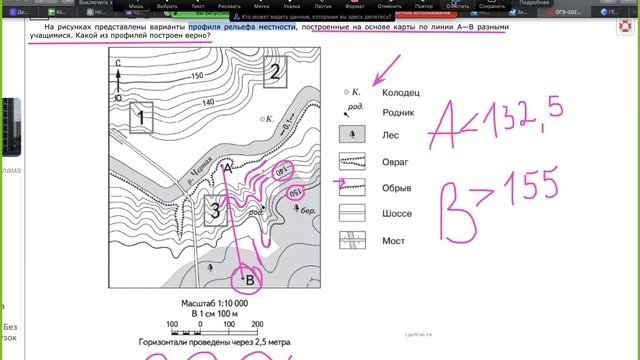
Task: Click the red usage banner in the top bar
Action: (427, 13)
